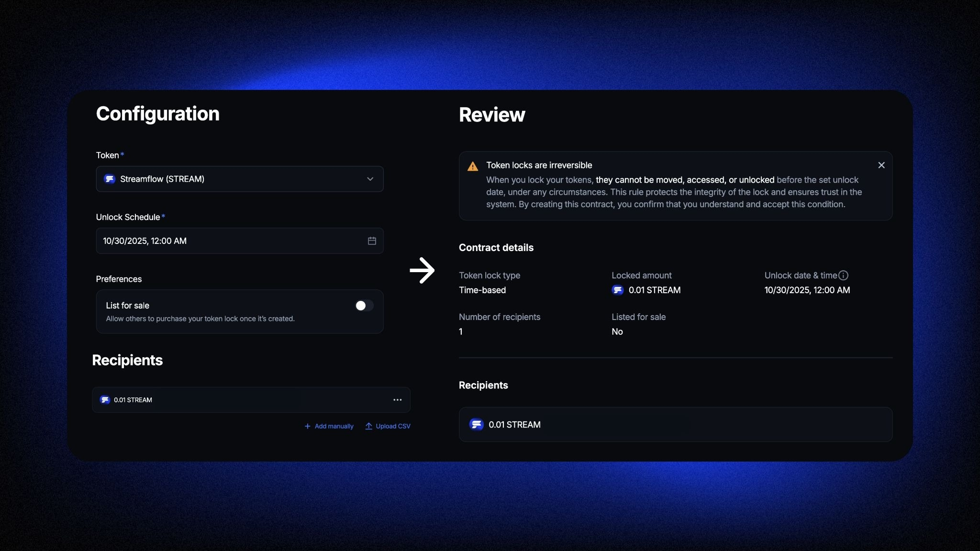
Task: Click the Number of recipients value 1
Action: (461, 332)
